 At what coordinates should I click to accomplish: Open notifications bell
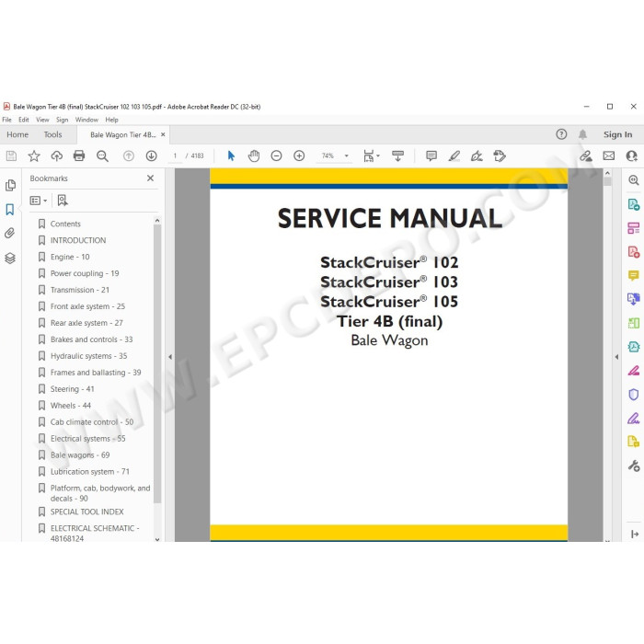582,134
